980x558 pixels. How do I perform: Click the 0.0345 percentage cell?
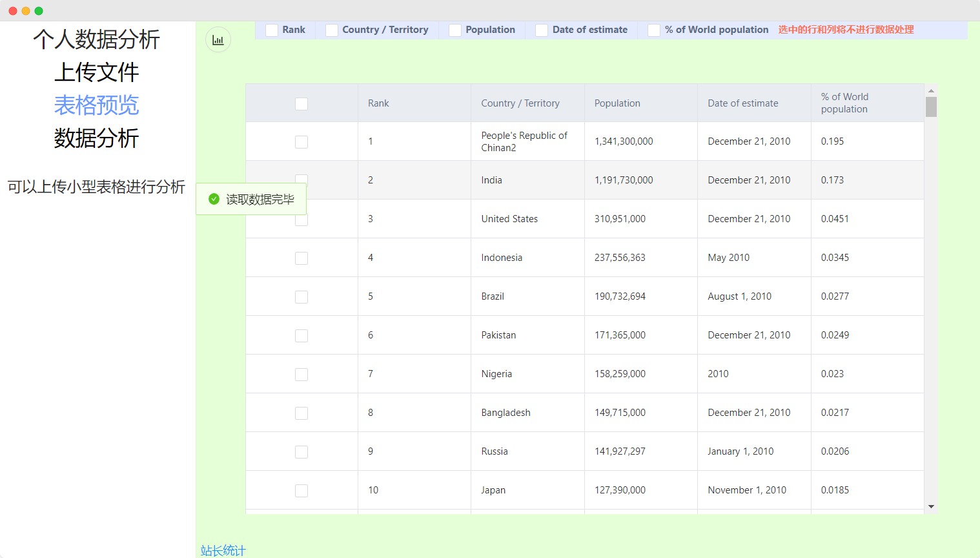(x=868, y=258)
